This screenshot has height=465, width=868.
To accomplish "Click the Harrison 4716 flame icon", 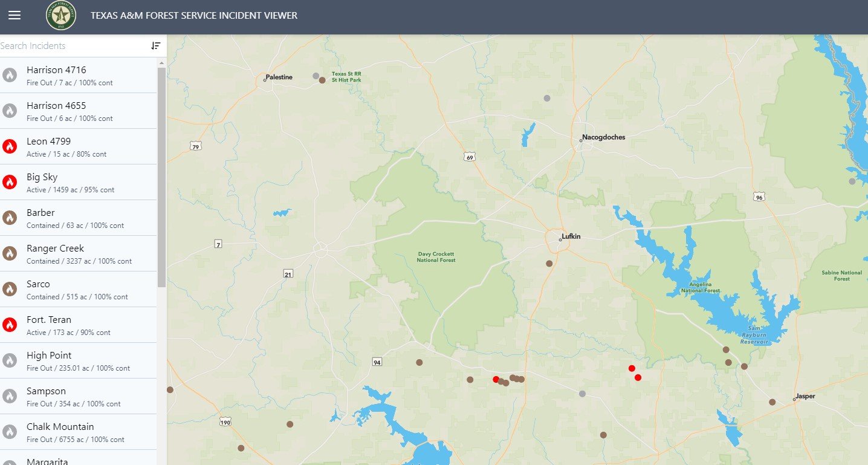I will pyautogui.click(x=9, y=75).
